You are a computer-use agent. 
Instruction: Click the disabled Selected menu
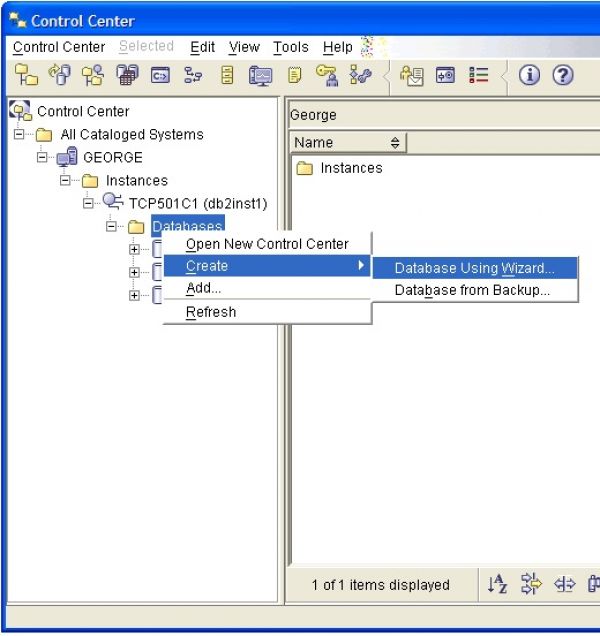tap(146, 46)
